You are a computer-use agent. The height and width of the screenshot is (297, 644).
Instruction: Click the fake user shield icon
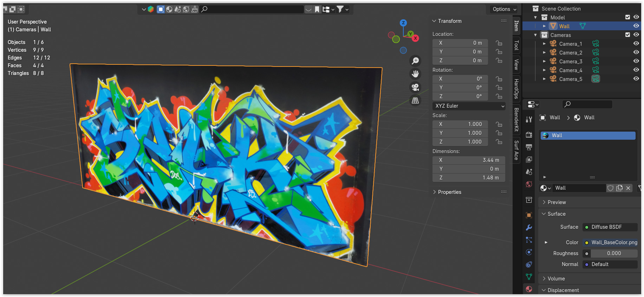point(611,188)
